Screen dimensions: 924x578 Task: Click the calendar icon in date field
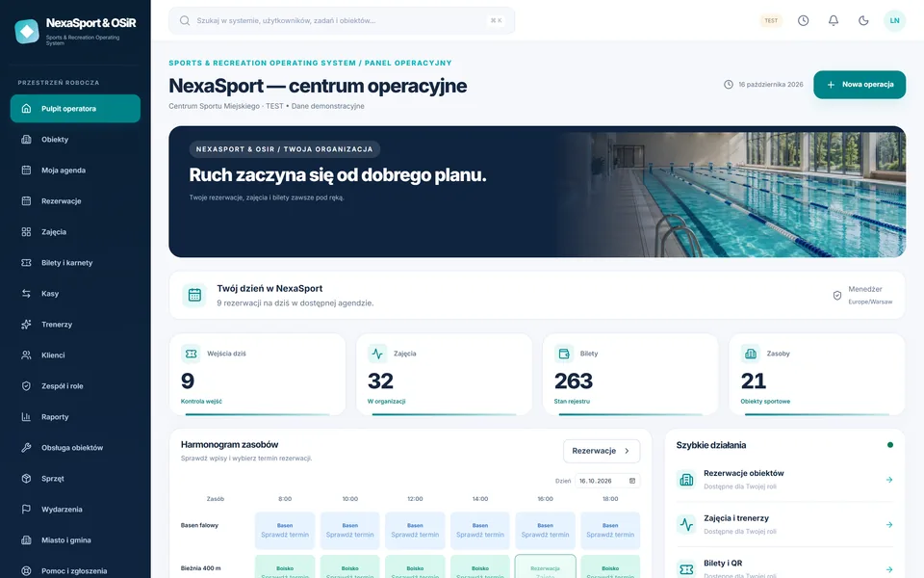[x=632, y=481]
